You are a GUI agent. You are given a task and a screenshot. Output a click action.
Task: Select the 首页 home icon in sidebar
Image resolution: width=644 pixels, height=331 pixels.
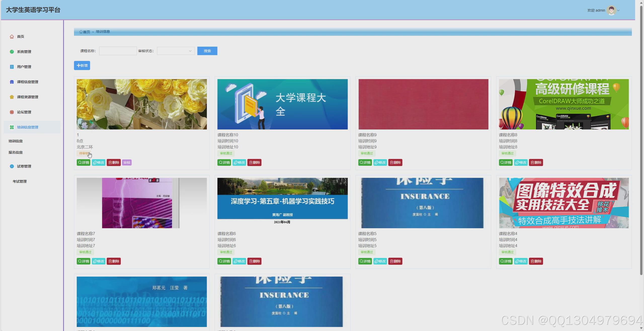(12, 36)
